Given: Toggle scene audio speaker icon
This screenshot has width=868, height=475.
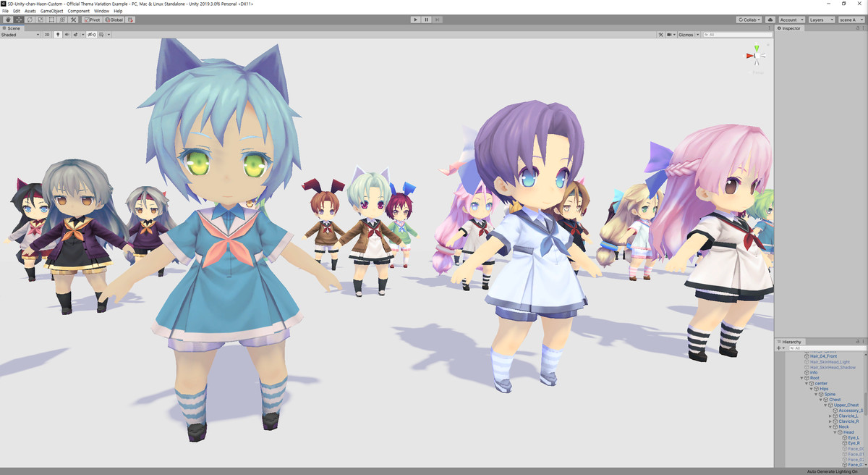Looking at the screenshot, I should coord(67,35).
